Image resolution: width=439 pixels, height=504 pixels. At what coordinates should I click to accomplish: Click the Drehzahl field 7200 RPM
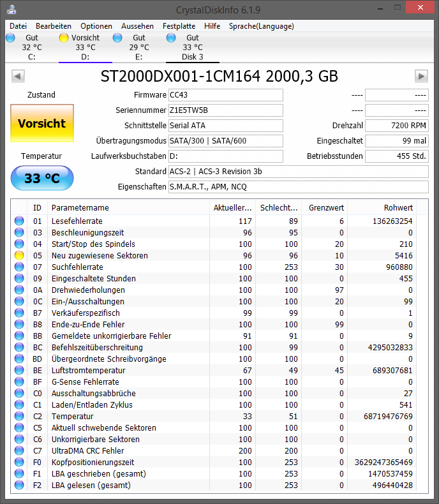click(397, 125)
